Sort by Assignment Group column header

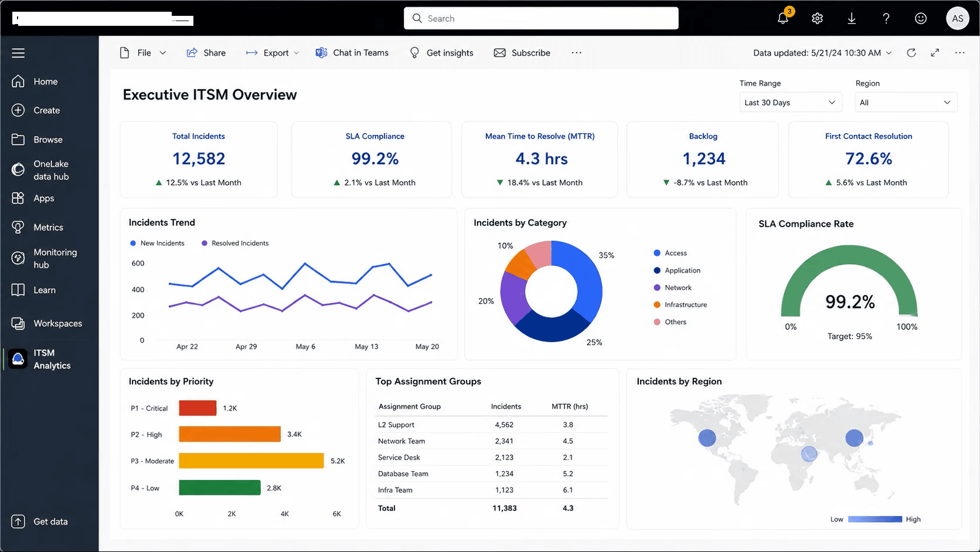click(x=410, y=407)
